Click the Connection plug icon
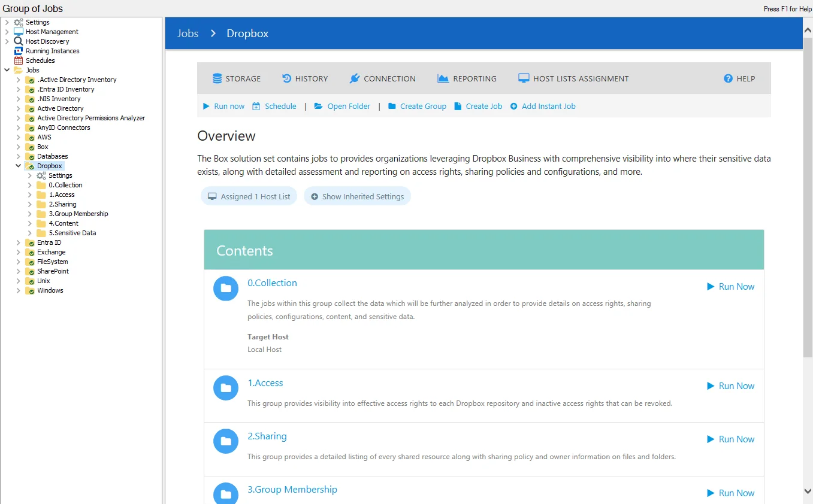Viewport: 813px width, 504px height. pyautogui.click(x=355, y=78)
